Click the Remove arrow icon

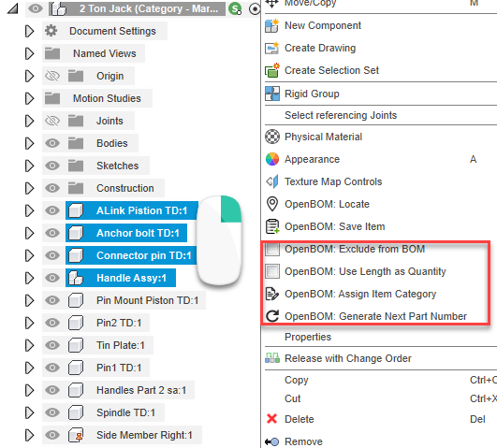pyautogui.click(x=271, y=441)
